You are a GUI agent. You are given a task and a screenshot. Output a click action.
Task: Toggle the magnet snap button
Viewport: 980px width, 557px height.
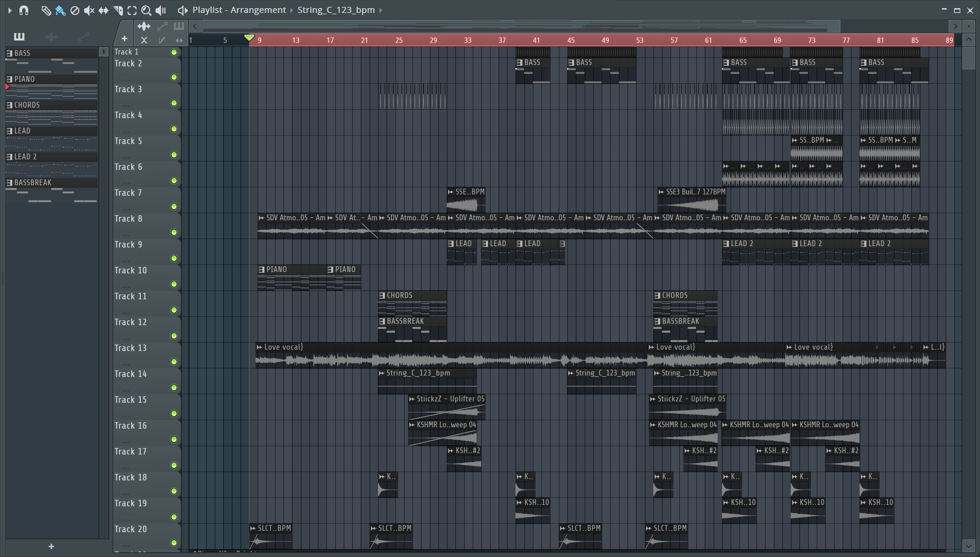tap(24, 10)
